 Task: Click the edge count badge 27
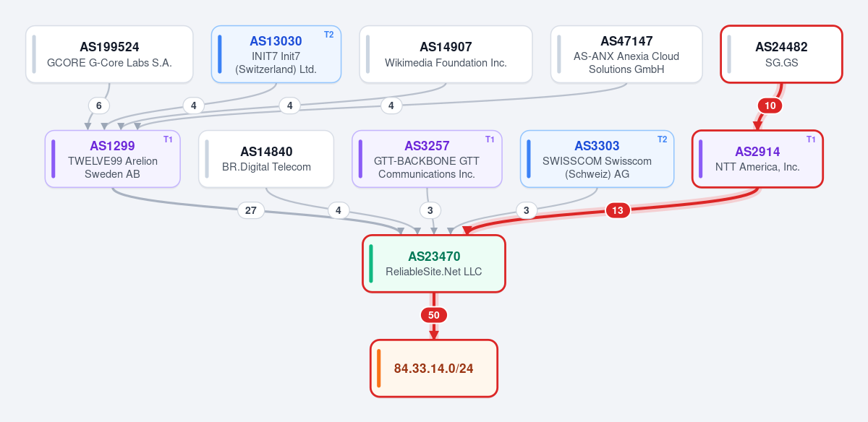click(251, 211)
